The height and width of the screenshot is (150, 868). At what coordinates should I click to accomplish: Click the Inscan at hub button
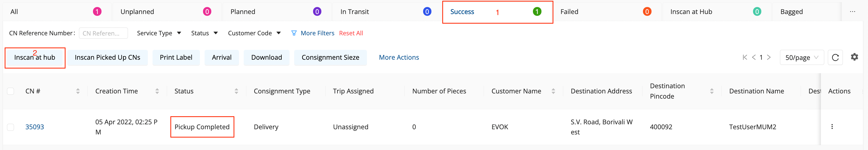tap(35, 58)
